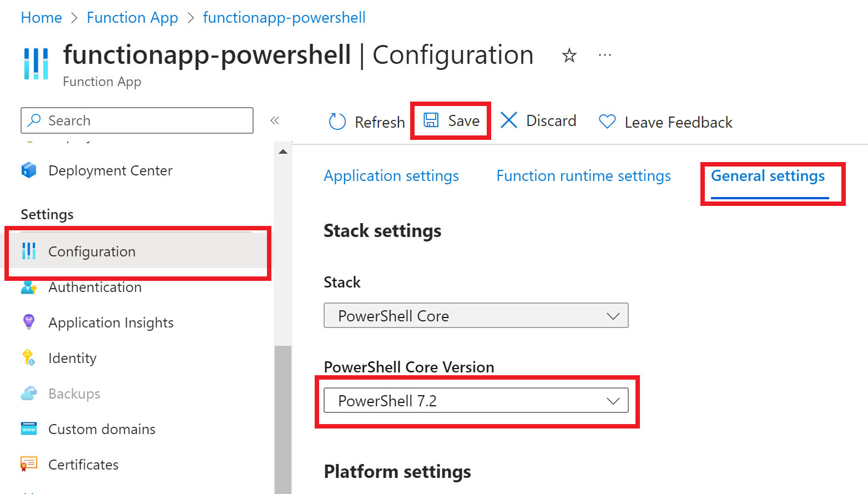Switch to Function runtime settings tab
Viewport: 868px width, 494px height.
click(x=583, y=176)
